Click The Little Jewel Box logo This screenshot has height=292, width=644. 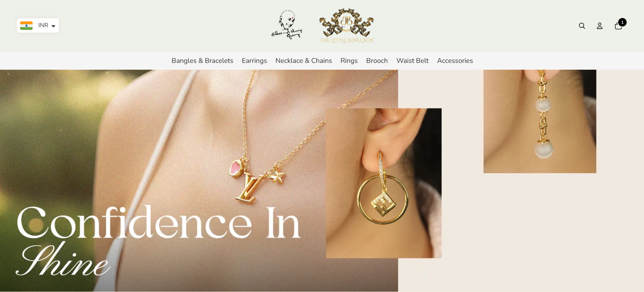(346, 25)
